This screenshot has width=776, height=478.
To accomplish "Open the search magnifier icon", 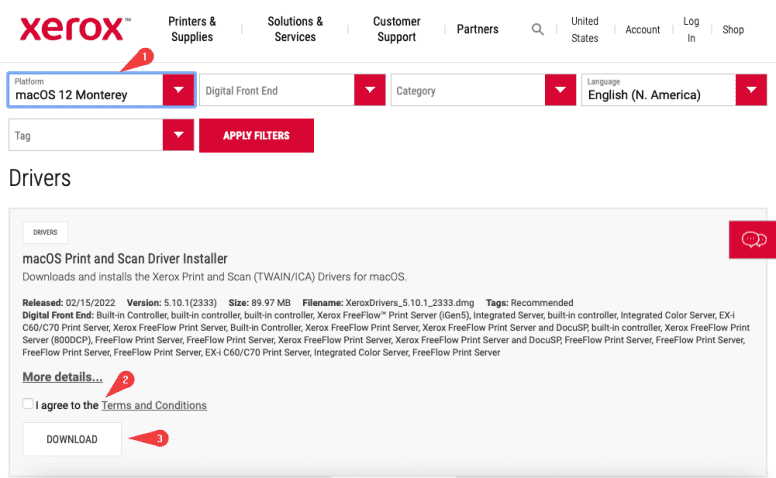I will click(x=538, y=30).
